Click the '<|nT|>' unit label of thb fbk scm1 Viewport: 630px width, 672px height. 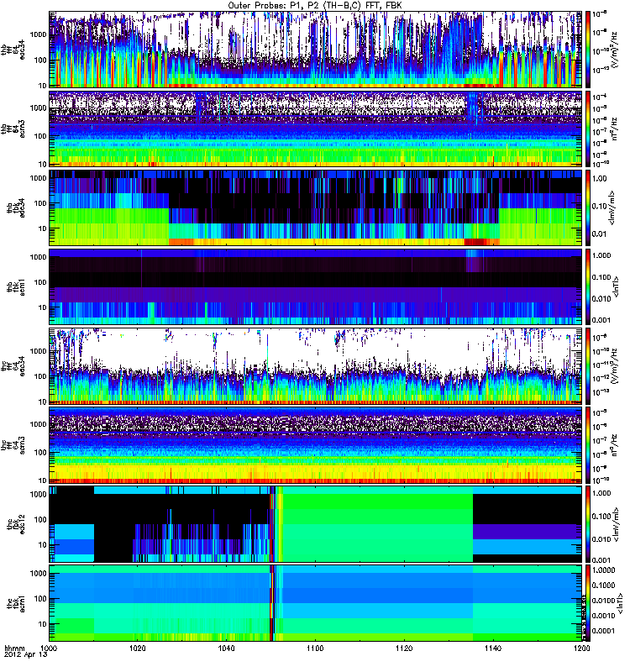[x=617, y=287]
